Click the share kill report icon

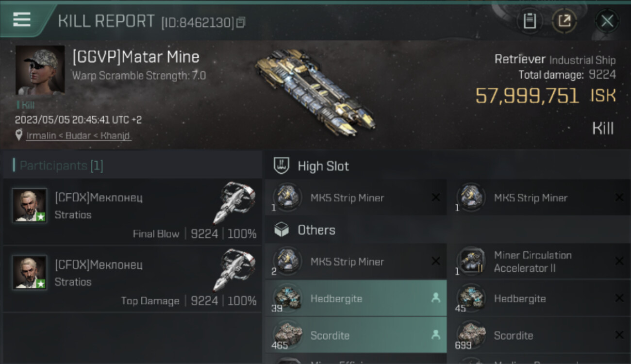click(564, 21)
